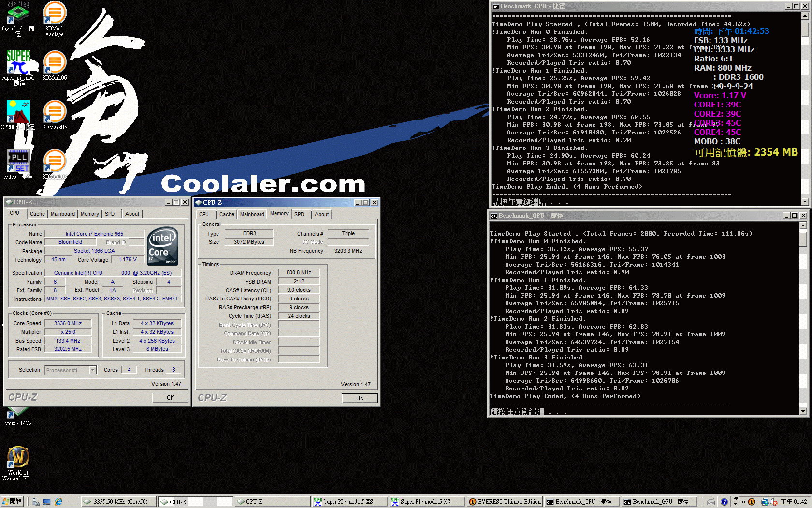Click the DRAM Frequency 800.8 MHz field
This screenshot has height=508, width=812.
pyautogui.click(x=299, y=273)
